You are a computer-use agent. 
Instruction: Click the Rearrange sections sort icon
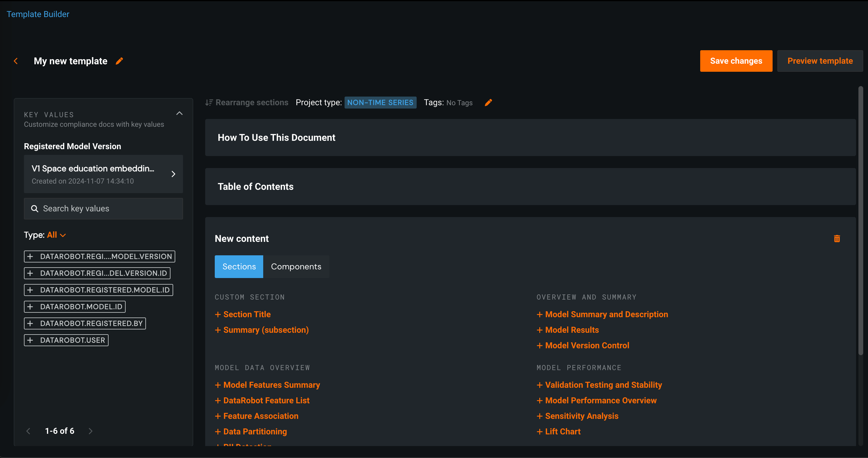(x=209, y=103)
